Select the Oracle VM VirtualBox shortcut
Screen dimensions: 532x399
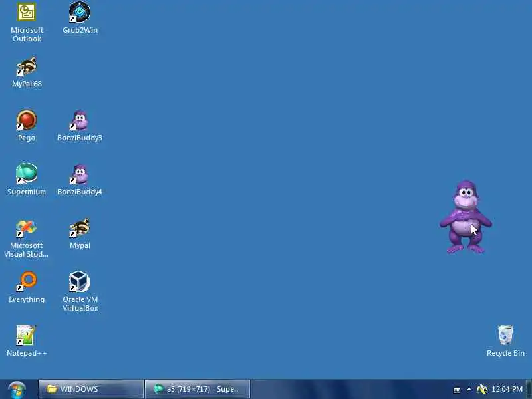pos(80,291)
